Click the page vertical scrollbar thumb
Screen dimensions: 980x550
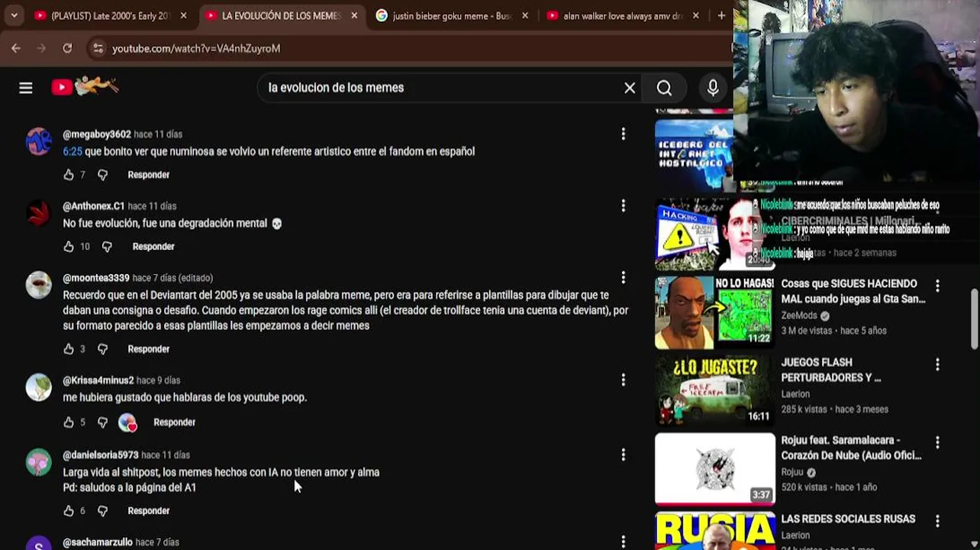975,319
